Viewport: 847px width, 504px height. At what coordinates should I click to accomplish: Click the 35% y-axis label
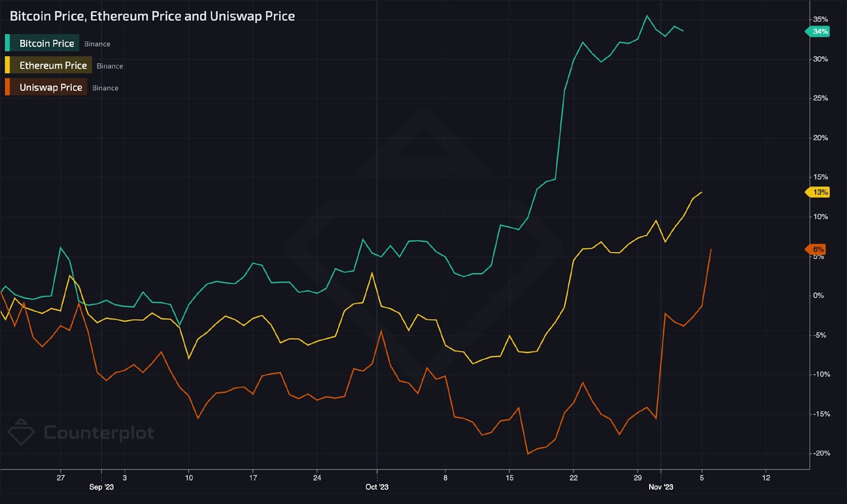(x=821, y=20)
